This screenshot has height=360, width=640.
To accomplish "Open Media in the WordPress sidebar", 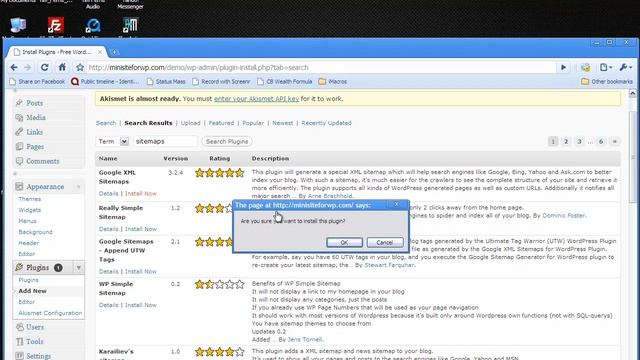I will 36,118.
